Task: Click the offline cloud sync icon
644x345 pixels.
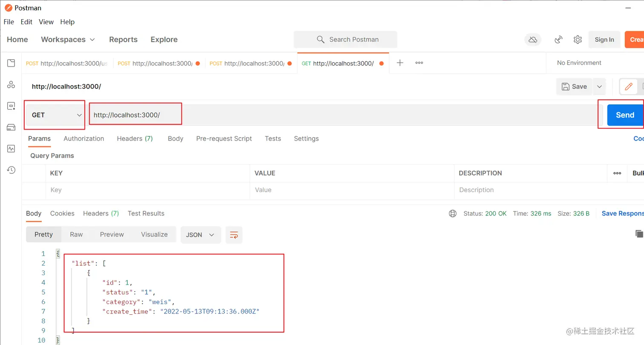Action: (x=533, y=40)
